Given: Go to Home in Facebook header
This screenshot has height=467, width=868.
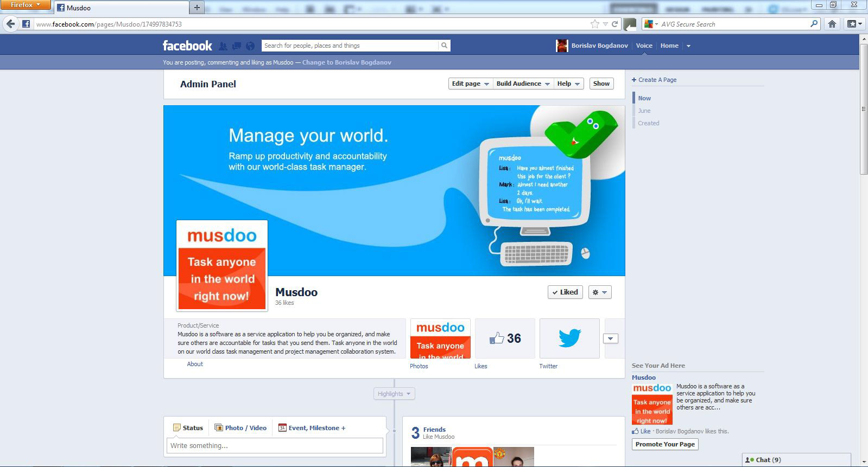Looking at the screenshot, I should click(669, 46).
